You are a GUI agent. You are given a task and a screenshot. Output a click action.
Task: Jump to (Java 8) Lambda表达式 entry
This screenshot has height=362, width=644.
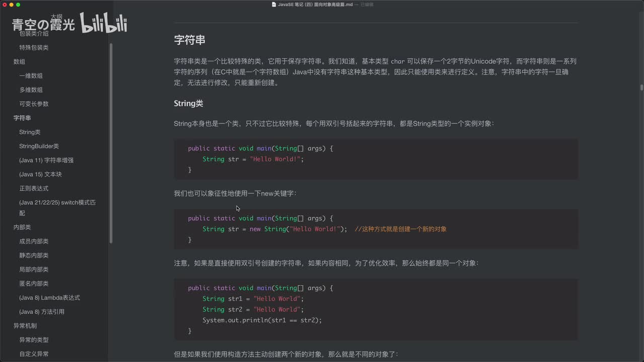(x=49, y=298)
